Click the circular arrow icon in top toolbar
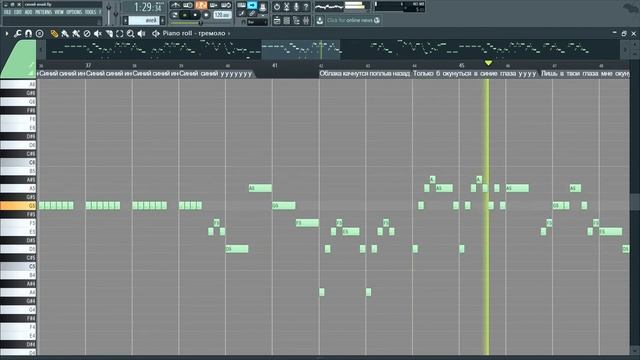Viewport: 640px width, 360px height. tap(277, 7)
